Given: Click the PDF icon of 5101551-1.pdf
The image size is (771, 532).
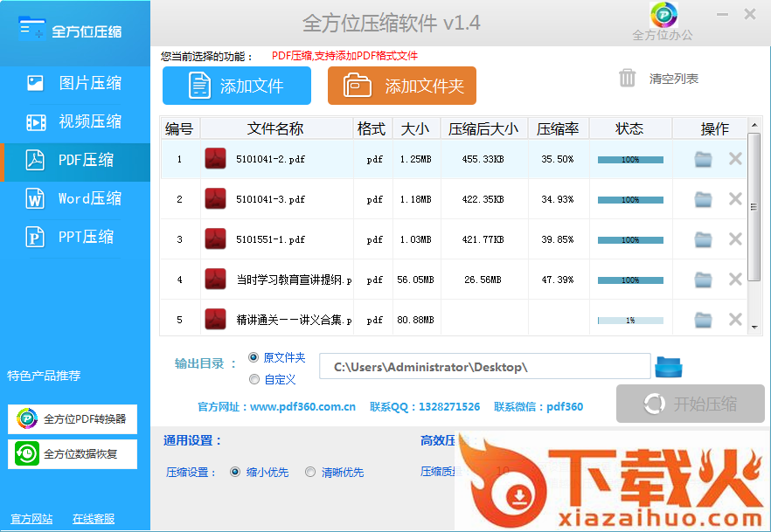Looking at the screenshot, I should click(x=215, y=239).
